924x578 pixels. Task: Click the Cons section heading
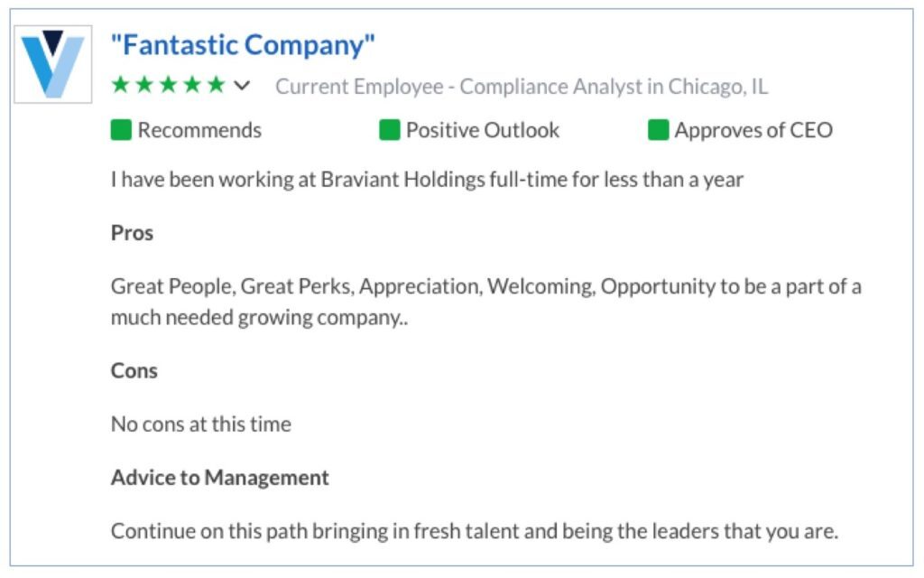pyautogui.click(x=134, y=370)
